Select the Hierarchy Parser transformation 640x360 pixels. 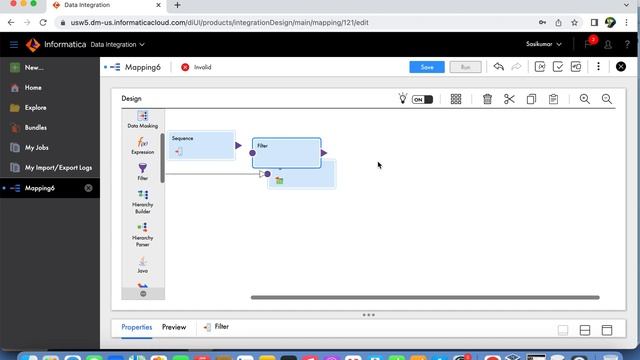pos(142,235)
